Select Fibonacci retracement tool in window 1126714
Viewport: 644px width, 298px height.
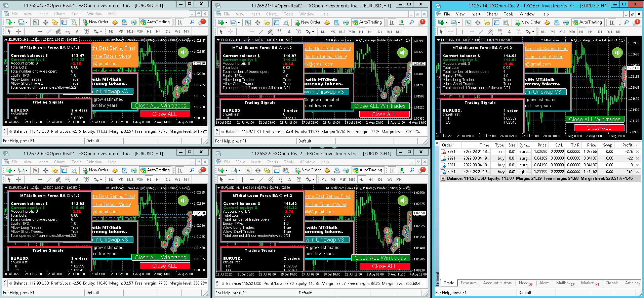500,32
